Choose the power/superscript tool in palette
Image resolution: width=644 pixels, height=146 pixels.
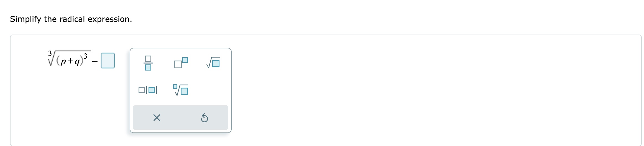coord(181,63)
